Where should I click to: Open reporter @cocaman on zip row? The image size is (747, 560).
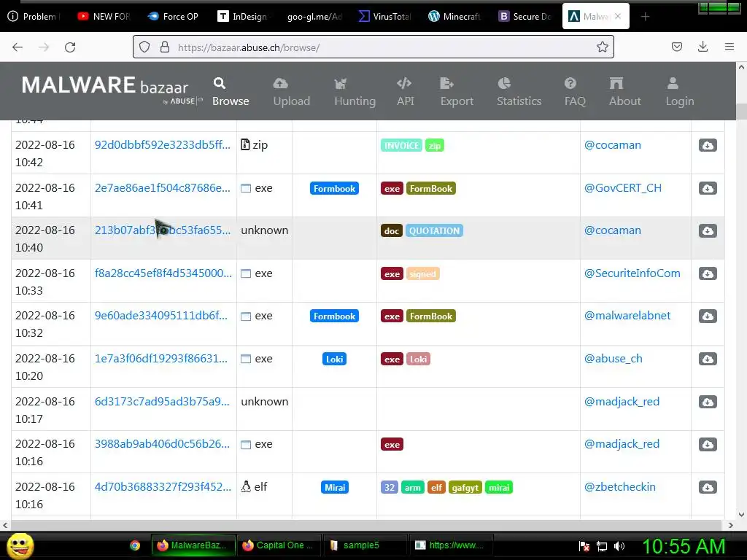click(612, 145)
